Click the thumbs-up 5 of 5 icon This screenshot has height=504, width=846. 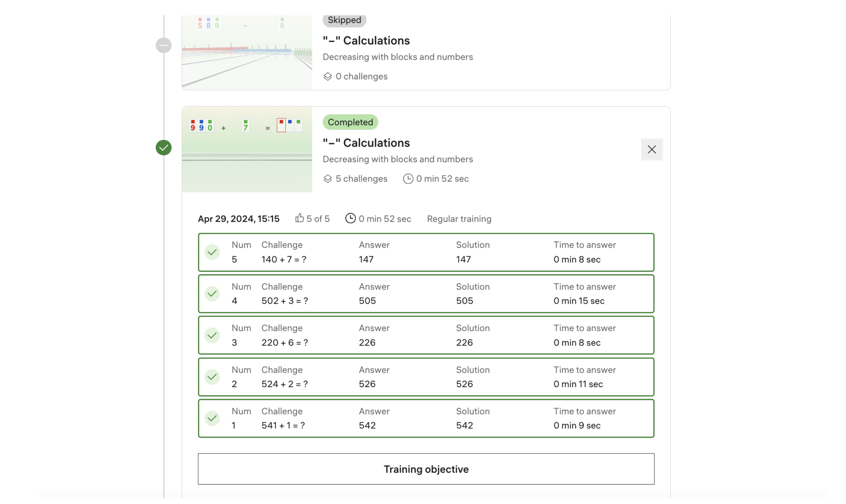(x=299, y=218)
